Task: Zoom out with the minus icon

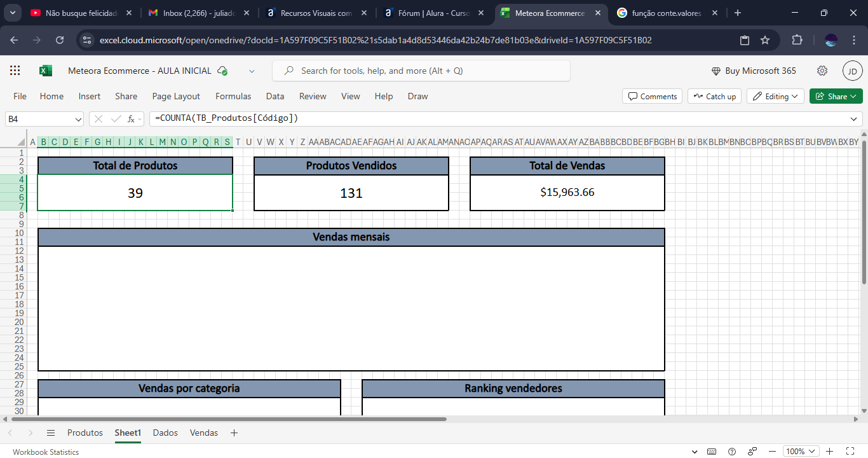Action: coord(773,452)
